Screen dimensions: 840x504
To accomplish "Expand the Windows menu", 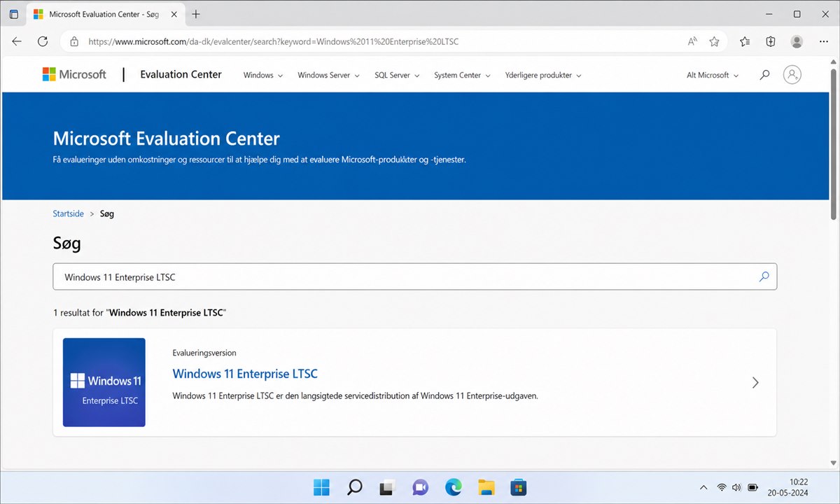I will [x=263, y=75].
